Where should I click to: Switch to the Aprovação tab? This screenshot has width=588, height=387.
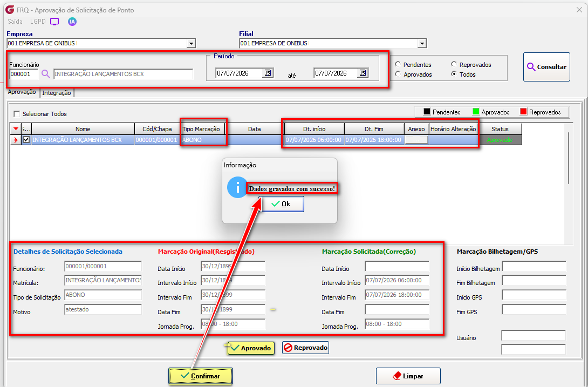pyautogui.click(x=22, y=92)
